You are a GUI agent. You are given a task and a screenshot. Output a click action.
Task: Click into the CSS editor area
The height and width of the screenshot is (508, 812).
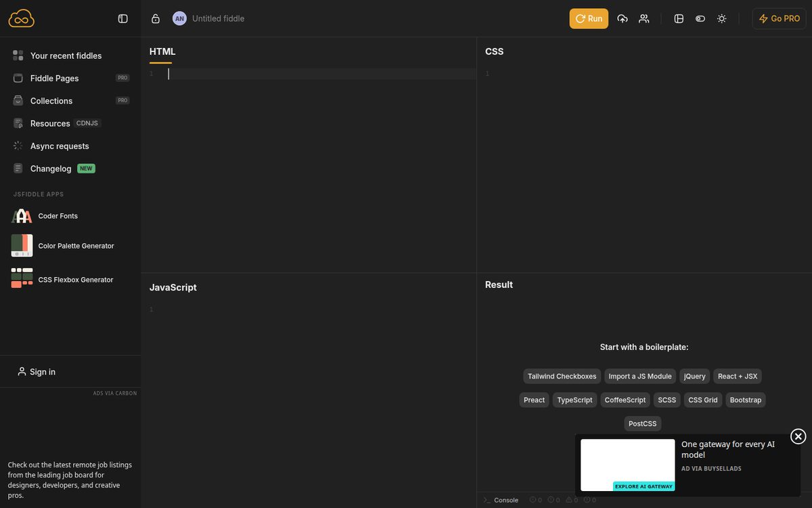[x=644, y=169]
